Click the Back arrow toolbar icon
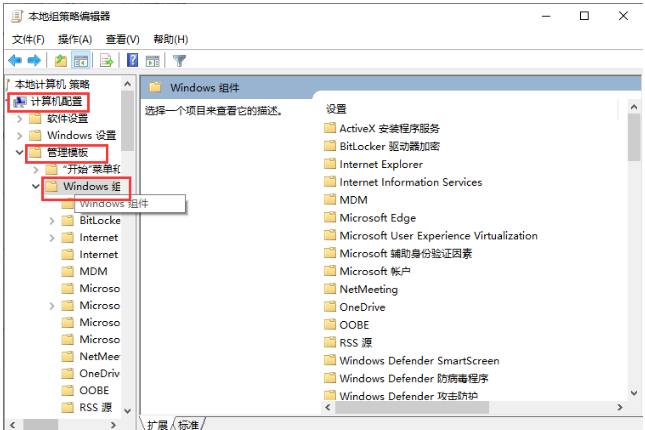The width and height of the screenshot is (645, 430). 15,61
